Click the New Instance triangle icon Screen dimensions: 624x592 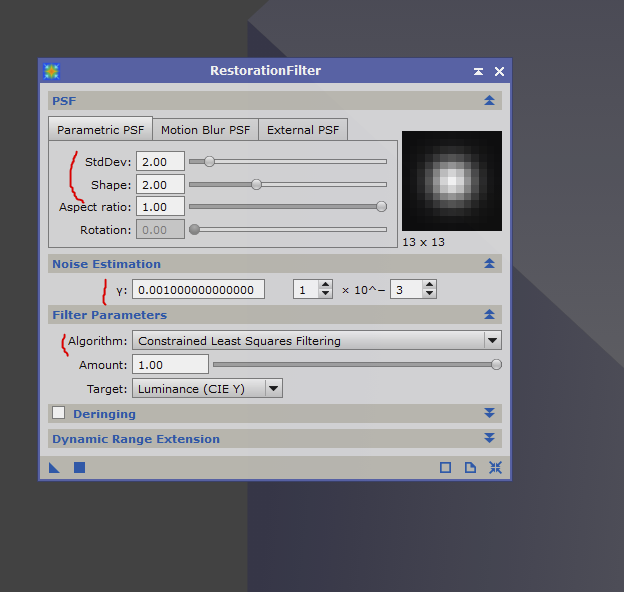coord(54,467)
